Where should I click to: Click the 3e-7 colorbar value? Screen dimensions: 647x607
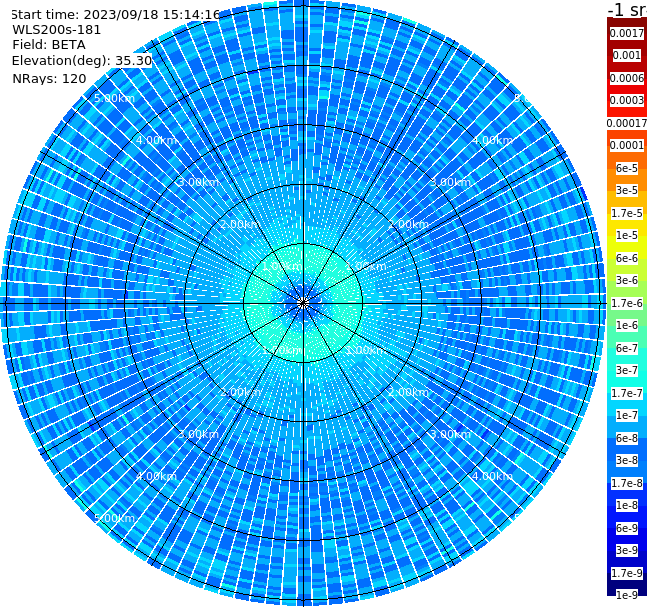pyautogui.click(x=627, y=370)
